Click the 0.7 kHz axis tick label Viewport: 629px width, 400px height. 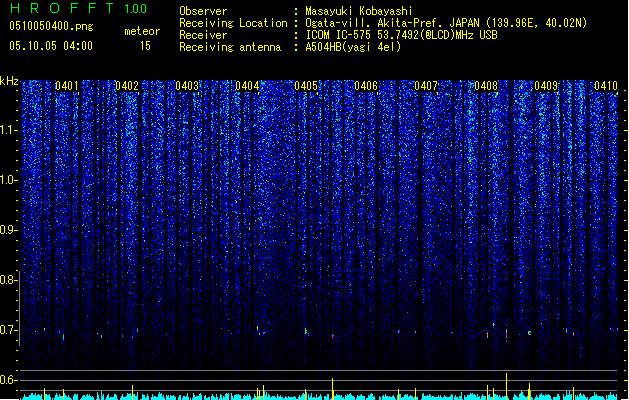(8, 330)
